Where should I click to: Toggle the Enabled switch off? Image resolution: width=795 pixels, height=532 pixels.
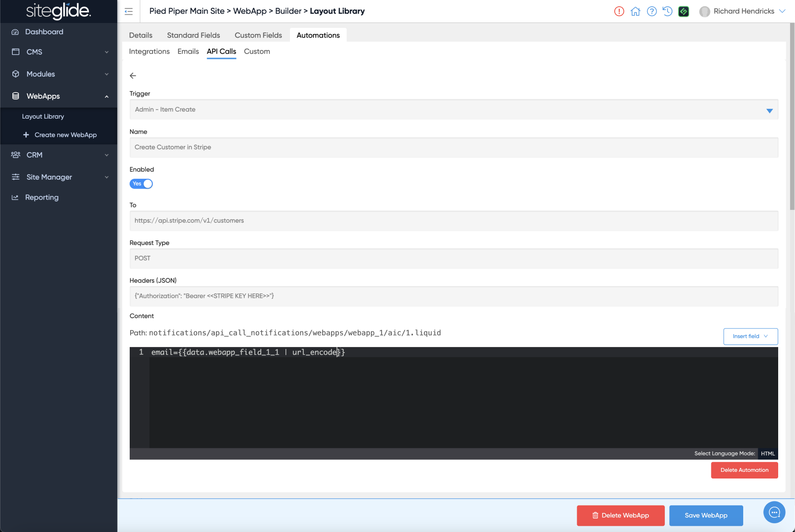coord(141,184)
